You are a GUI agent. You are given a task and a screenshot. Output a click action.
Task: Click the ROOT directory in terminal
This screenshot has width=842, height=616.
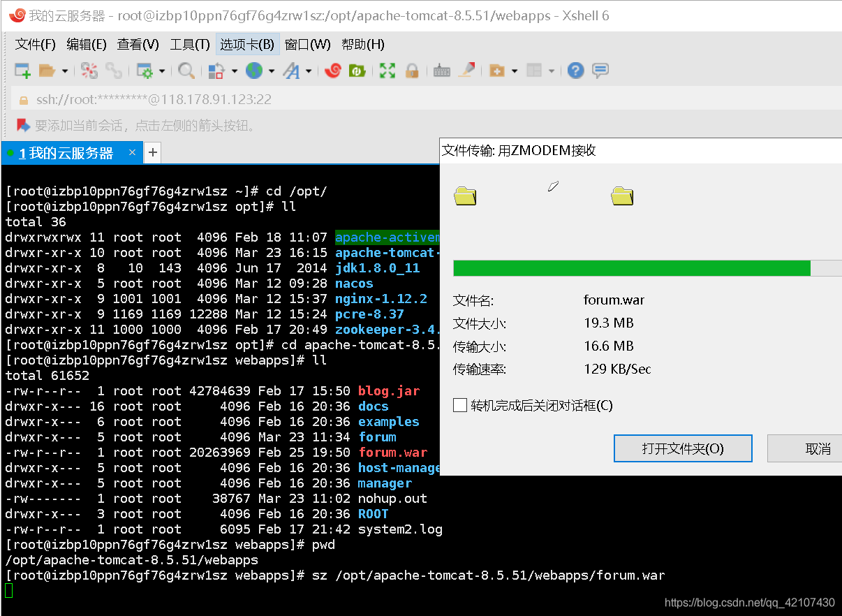point(374,514)
